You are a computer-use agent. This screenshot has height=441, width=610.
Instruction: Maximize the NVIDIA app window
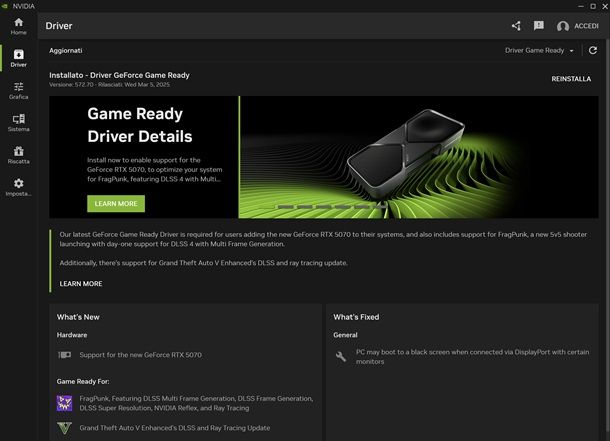click(592, 6)
